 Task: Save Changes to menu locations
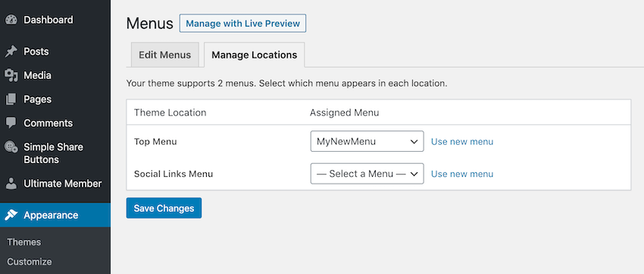164,208
